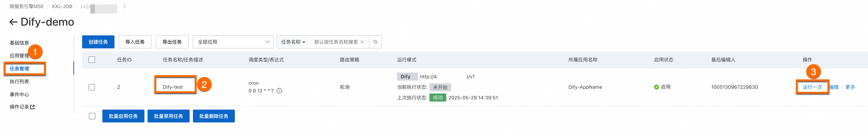This screenshot has width=868, height=136.
Task: Click the XXL-JOB breadcrumb link
Action: 62,6
